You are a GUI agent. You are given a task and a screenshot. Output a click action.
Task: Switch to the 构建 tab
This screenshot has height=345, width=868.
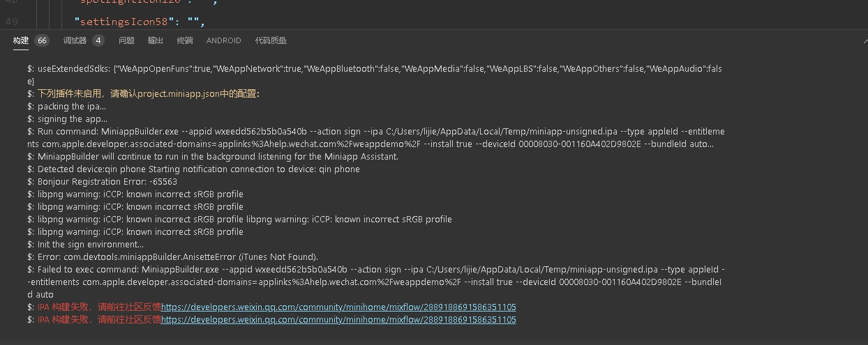[x=21, y=40]
